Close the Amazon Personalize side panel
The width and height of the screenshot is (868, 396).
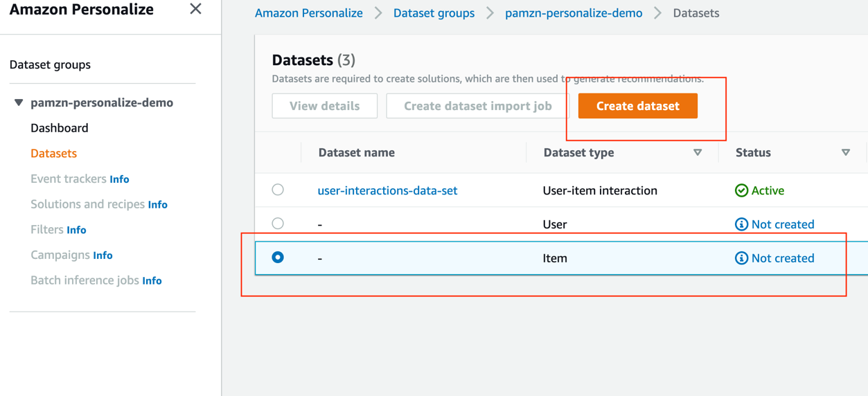[x=195, y=9]
